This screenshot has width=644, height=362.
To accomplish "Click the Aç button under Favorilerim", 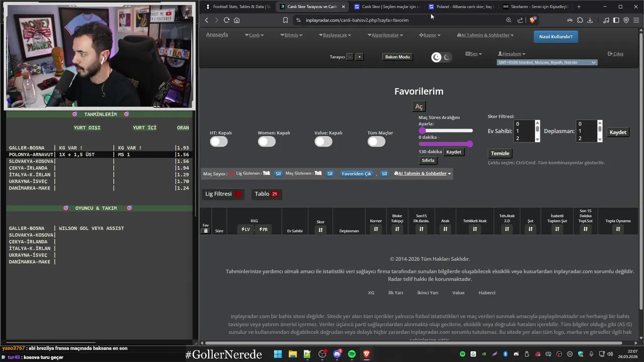I will (x=419, y=107).
